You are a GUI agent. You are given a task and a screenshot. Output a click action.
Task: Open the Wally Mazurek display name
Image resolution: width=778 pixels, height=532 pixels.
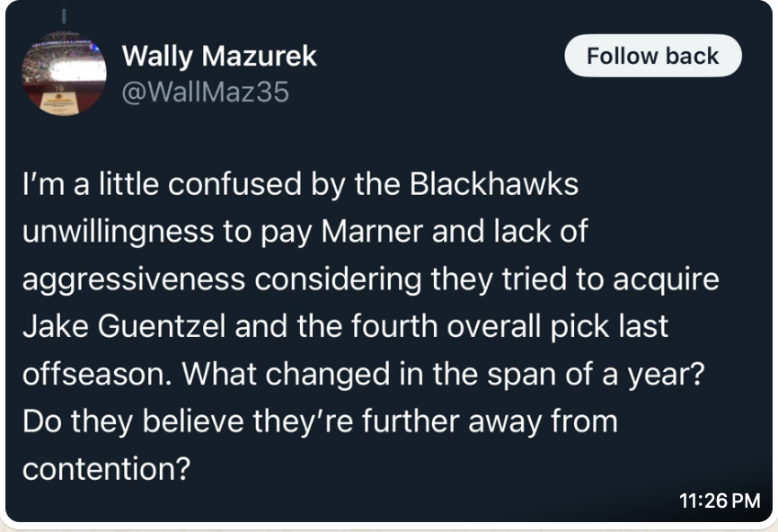click(219, 56)
